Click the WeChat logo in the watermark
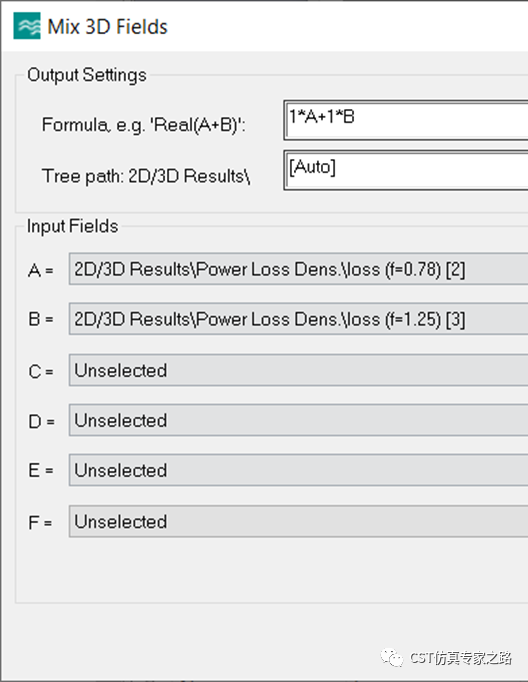The width and height of the screenshot is (528, 682). 392,657
